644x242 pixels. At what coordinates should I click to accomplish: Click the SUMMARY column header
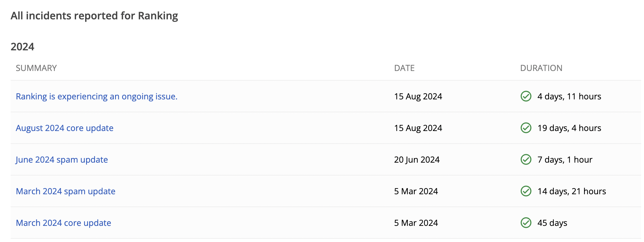36,68
